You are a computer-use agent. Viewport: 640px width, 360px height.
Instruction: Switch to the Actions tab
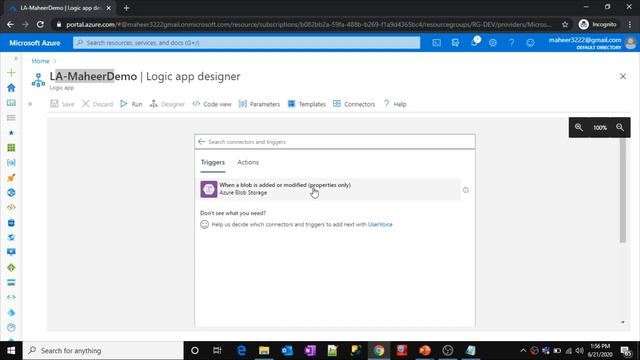[x=248, y=162]
